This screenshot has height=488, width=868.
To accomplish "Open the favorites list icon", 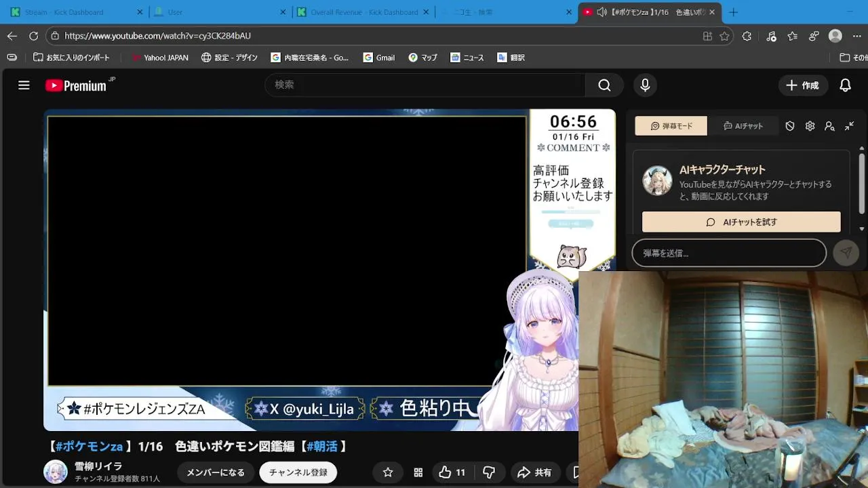I will click(792, 36).
